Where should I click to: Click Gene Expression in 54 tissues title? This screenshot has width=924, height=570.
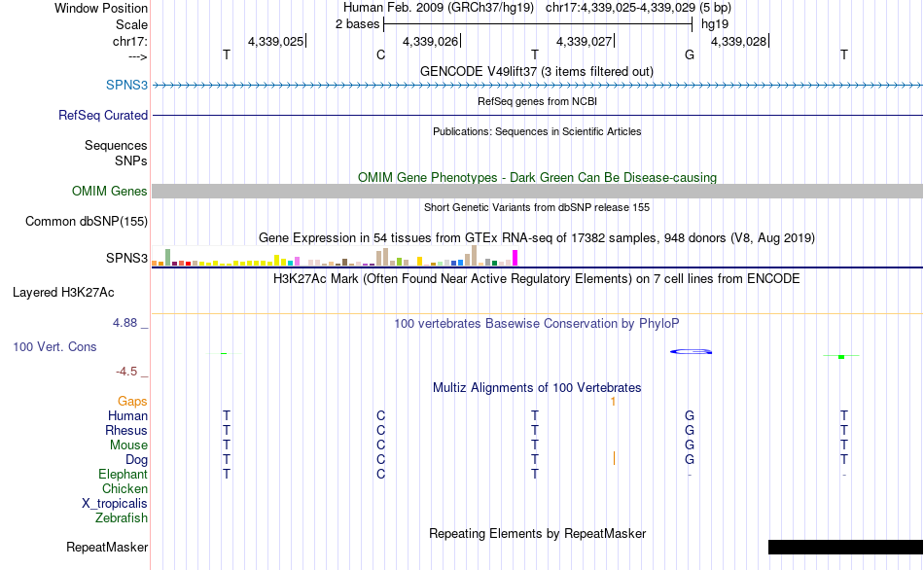tap(537, 237)
